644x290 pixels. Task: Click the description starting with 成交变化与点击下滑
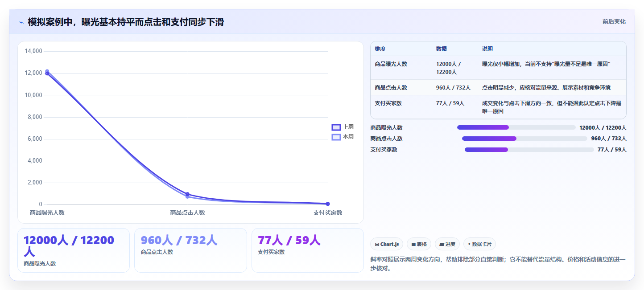pos(552,107)
